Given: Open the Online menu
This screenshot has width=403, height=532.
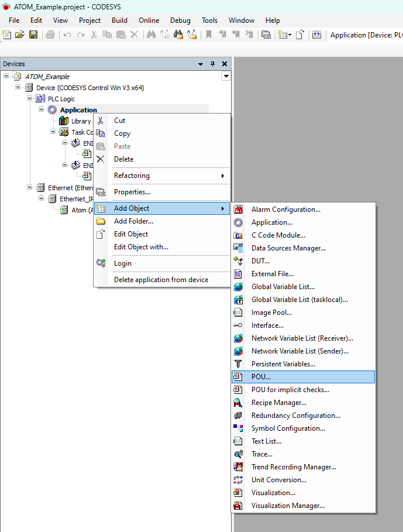Looking at the screenshot, I should [149, 20].
